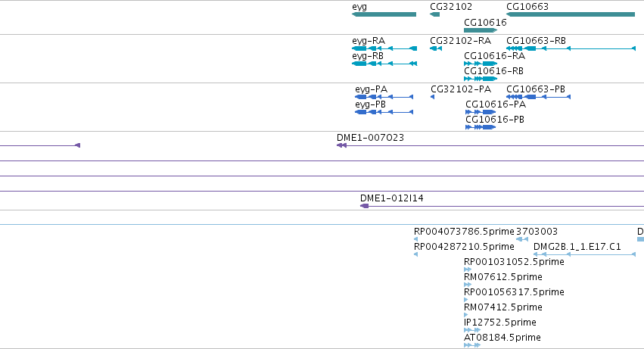
Task: Click the AT08184.5prime label text
Action: click(x=502, y=338)
